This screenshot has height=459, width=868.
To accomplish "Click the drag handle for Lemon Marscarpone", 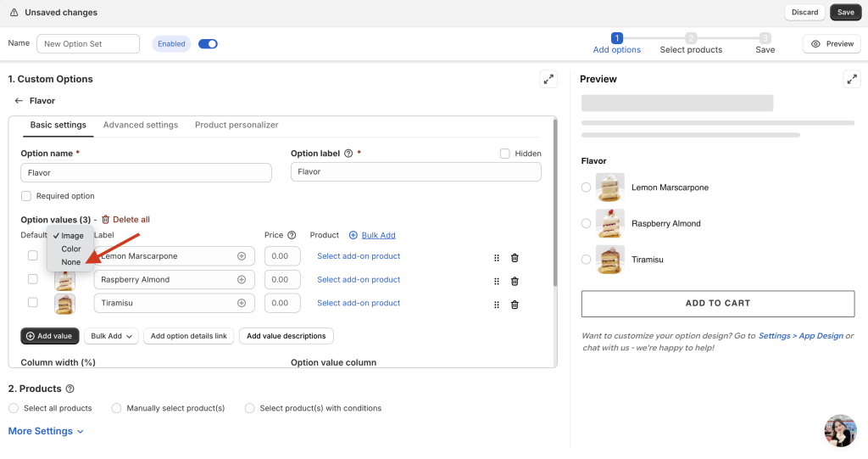I will click(497, 258).
